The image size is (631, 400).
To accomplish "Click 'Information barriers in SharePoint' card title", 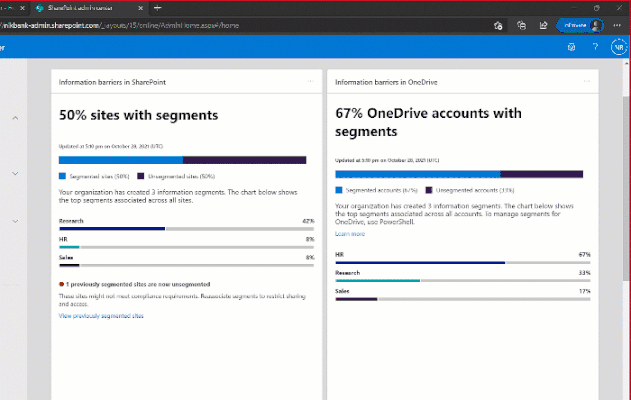I will click(112, 82).
